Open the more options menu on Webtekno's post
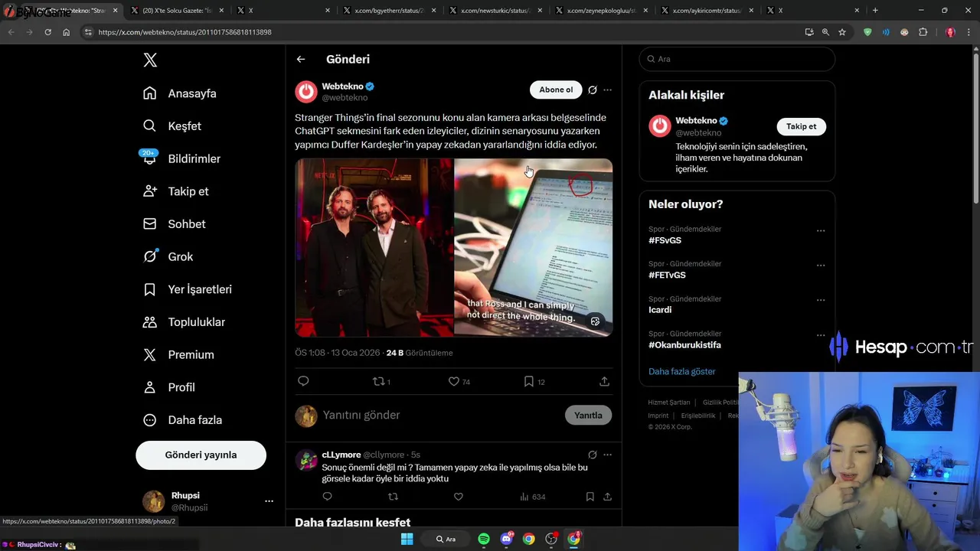980x551 pixels. 607,90
